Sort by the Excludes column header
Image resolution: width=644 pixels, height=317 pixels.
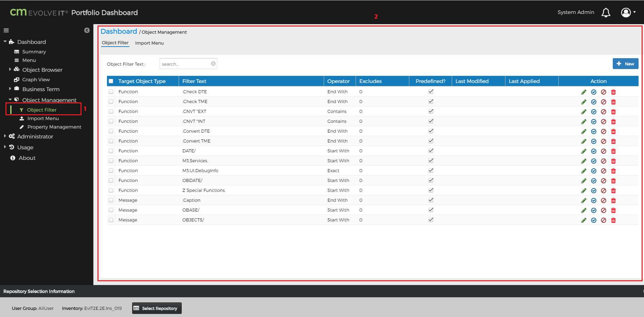click(x=370, y=81)
